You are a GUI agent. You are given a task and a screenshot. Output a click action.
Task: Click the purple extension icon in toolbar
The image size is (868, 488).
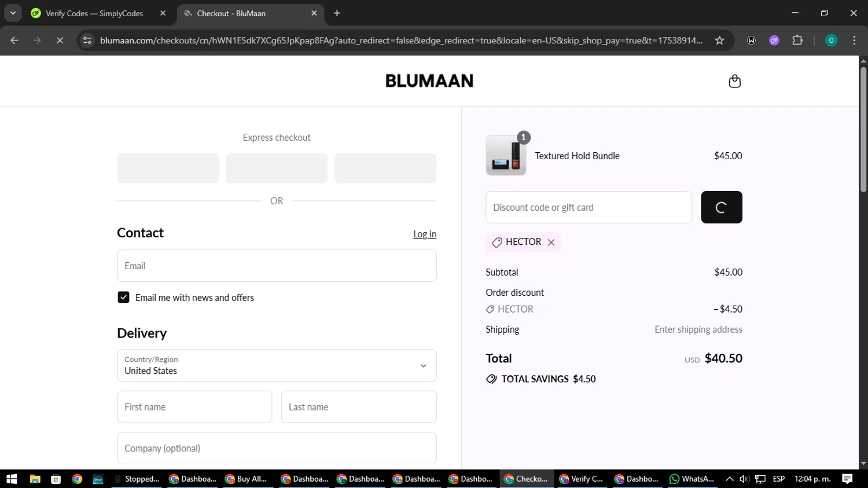(774, 41)
